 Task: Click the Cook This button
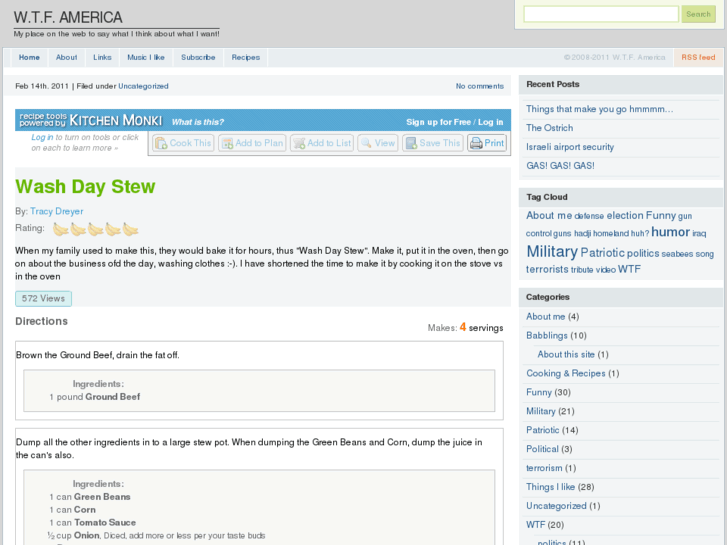tap(183, 143)
